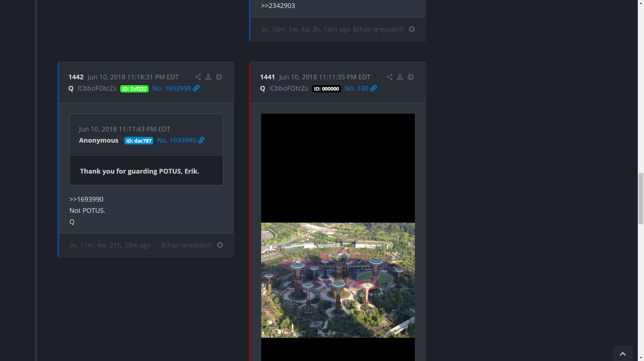This screenshot has width=644, height=361.
Task: Select blue ID: dac787 badge
Action: 139,141
